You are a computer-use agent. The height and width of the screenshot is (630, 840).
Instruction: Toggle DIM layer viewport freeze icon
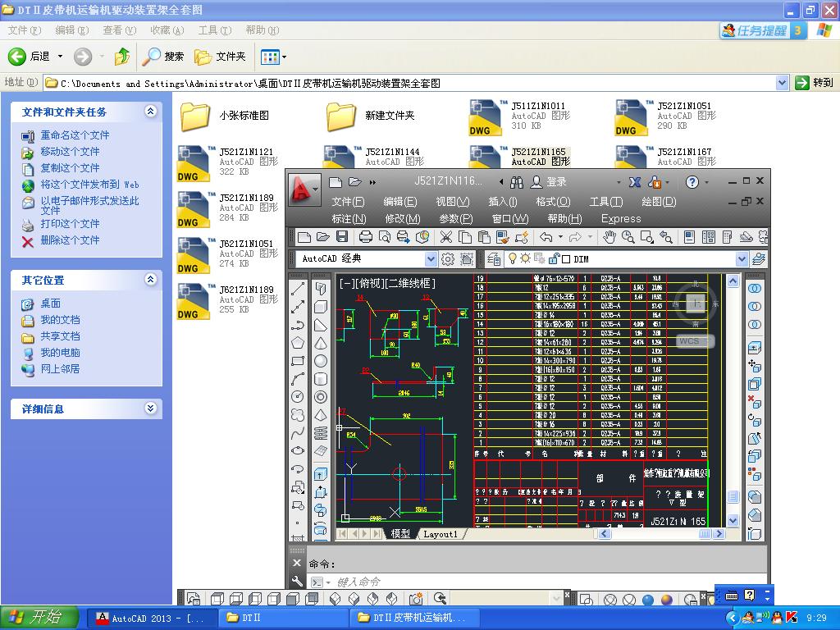(540, 258)
